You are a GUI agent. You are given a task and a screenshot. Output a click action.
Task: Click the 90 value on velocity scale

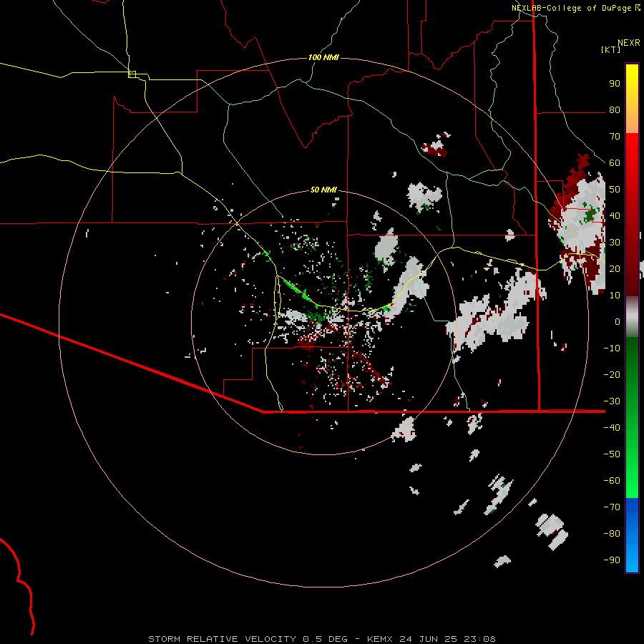point(615,84)
